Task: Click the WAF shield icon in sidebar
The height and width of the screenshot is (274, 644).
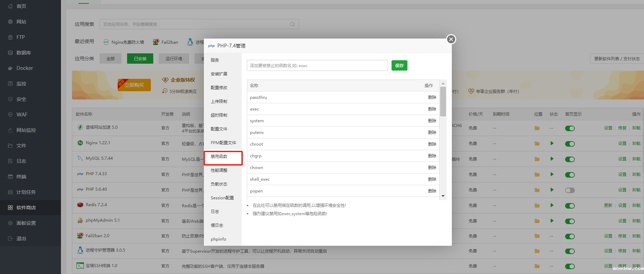Action: 10,115
